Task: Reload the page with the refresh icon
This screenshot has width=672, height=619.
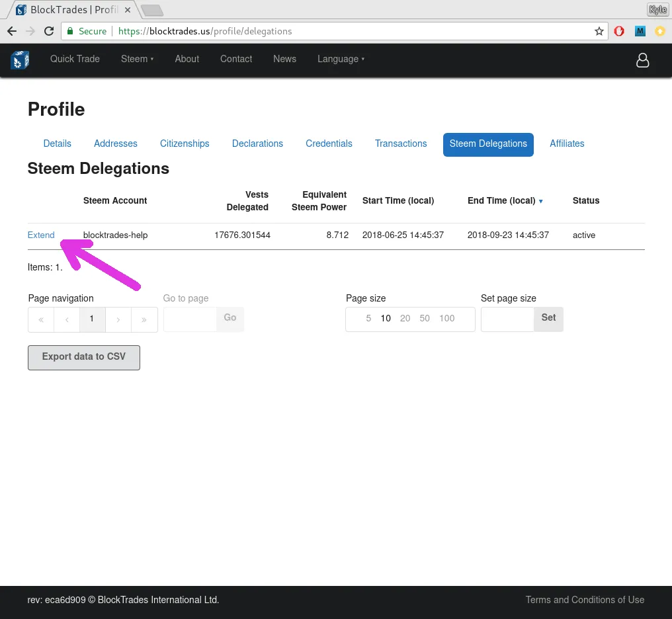Action: click(49, 31)
